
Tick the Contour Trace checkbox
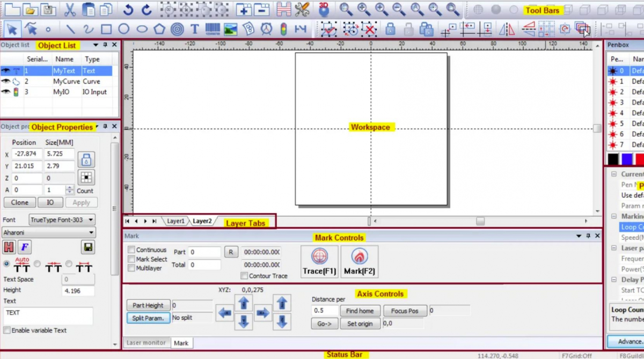pos(244,276)
